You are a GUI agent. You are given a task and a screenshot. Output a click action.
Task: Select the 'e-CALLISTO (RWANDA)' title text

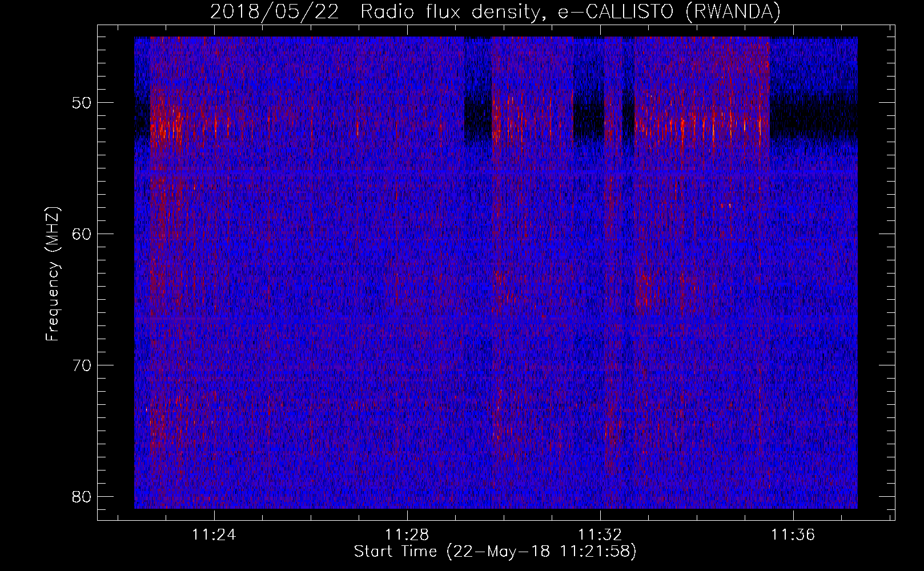coord(669,12)
